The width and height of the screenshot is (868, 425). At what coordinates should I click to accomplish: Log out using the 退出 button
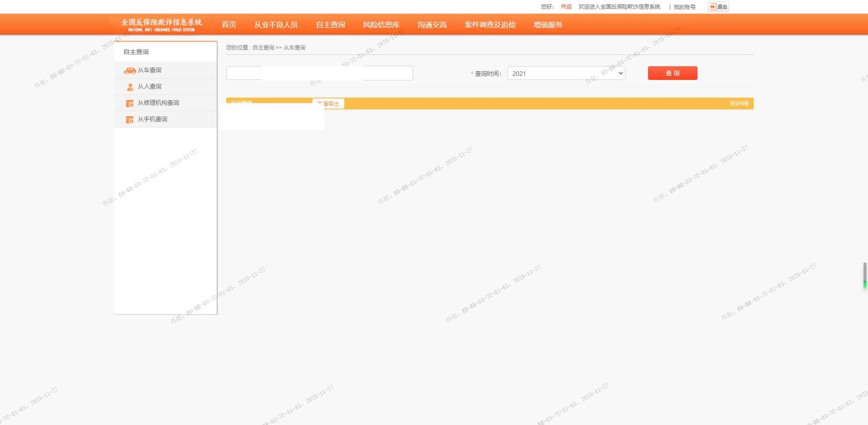[x=718, y=7]
